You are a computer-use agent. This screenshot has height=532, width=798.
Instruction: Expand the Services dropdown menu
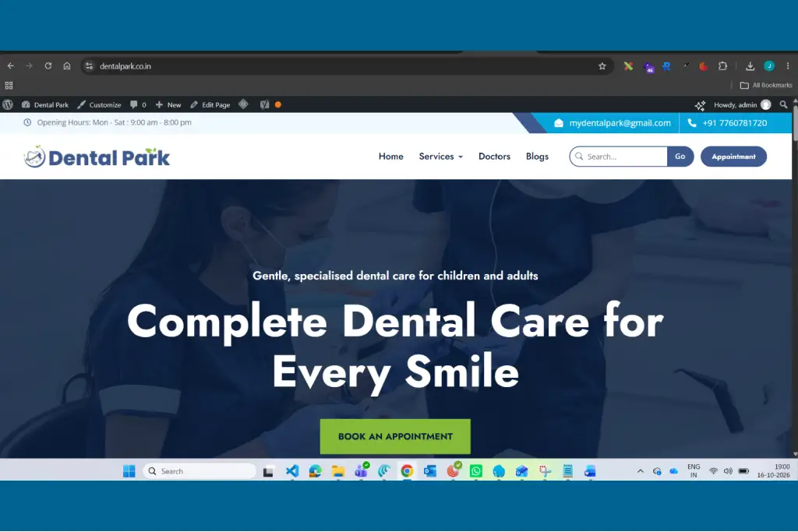click(441, 157)
